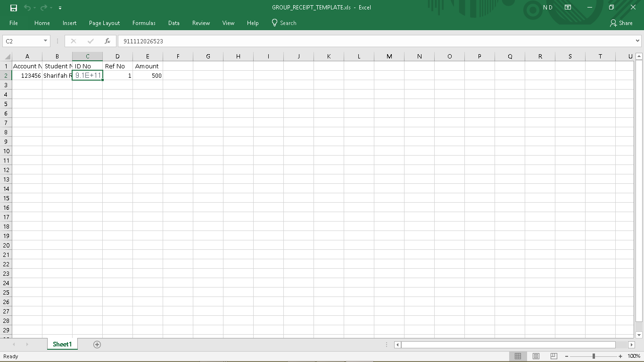Click the zoom out minus button
The image size is (644, 362).
[567, 356]
